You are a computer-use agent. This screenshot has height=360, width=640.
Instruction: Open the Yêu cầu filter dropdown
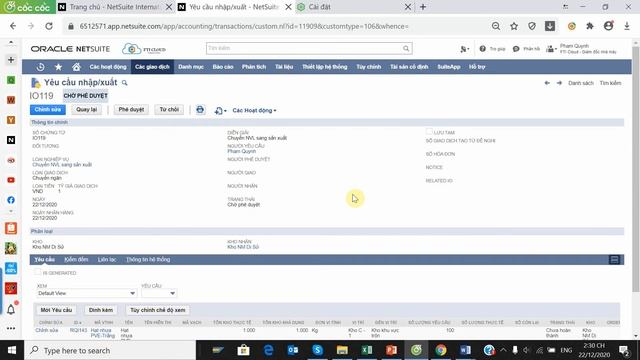coord(159,293)
